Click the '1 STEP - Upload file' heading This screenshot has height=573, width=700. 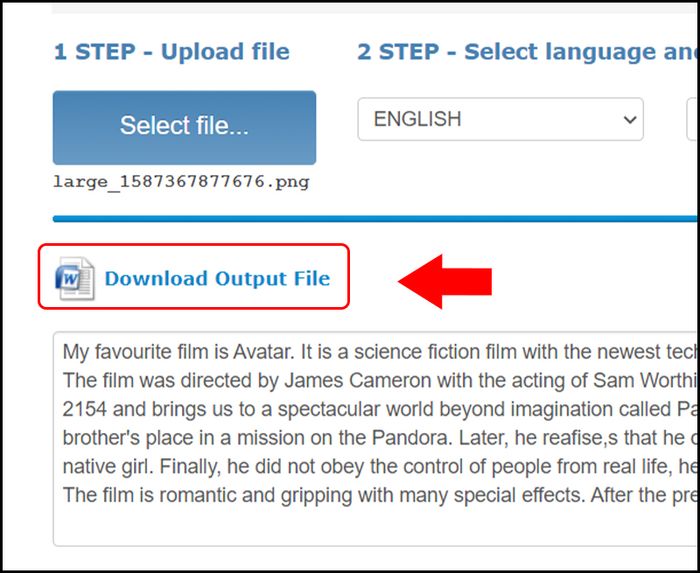tap(171, 52)
